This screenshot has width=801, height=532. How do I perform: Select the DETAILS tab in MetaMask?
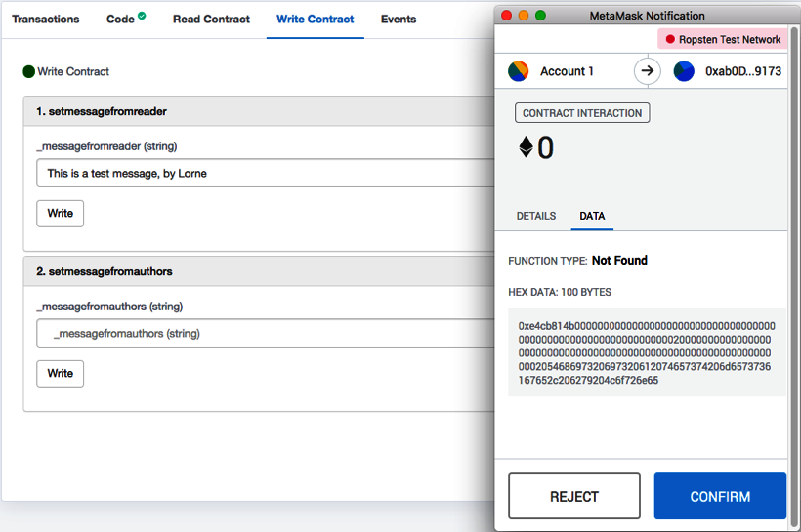(x=535, y=216)
